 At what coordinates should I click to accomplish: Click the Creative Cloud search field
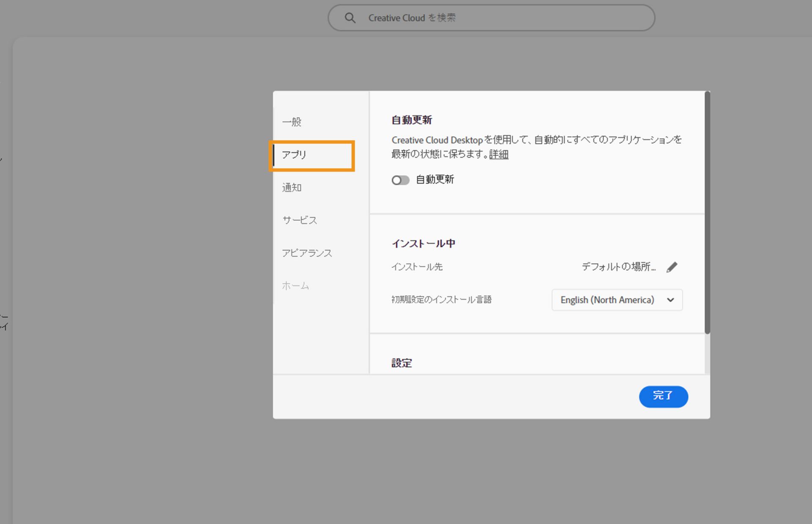[x=491, y=18]
